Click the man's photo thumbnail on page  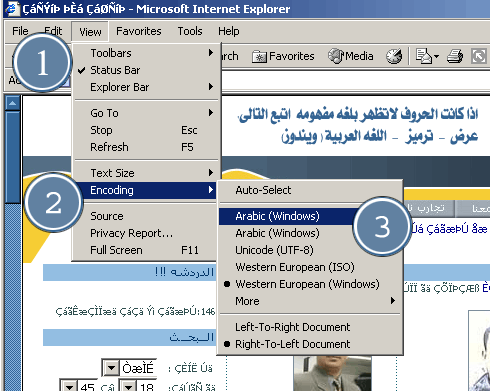332,374
